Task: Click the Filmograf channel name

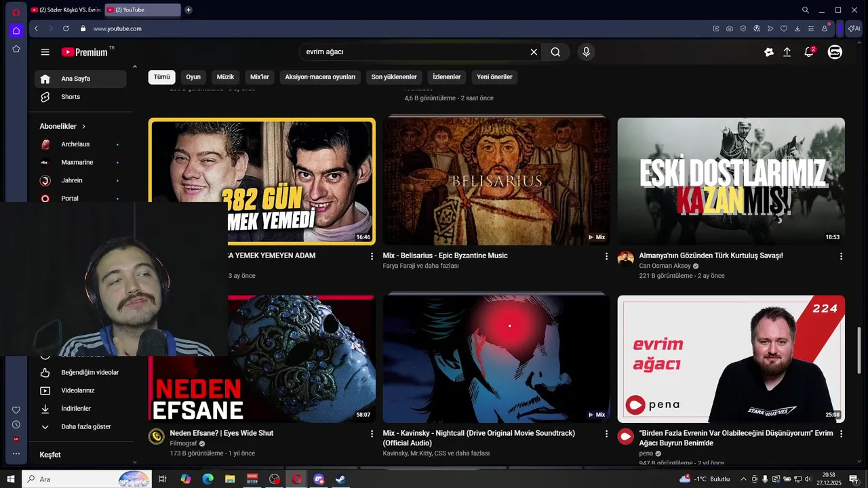Action: pos(183,443)
